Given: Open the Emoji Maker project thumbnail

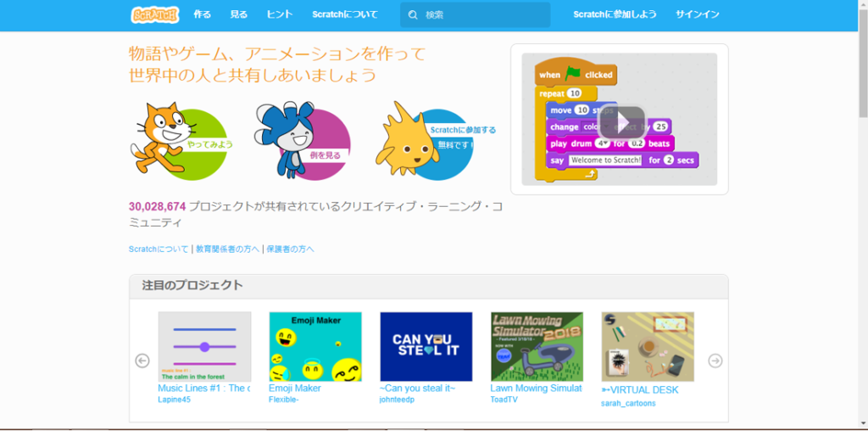Looking at the screenshot, I should coord(315,346).
